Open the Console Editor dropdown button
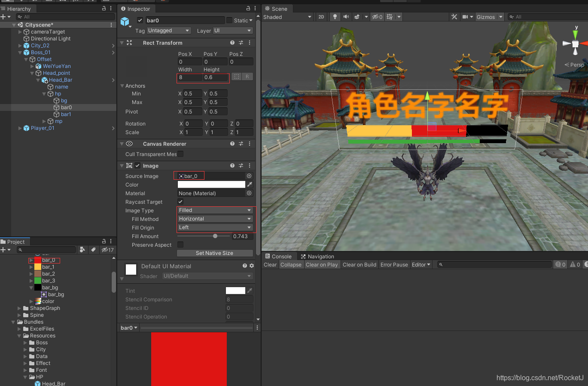The width and height of the screenshot is (588, 386). pyautogui.click(x=421, y=264)
